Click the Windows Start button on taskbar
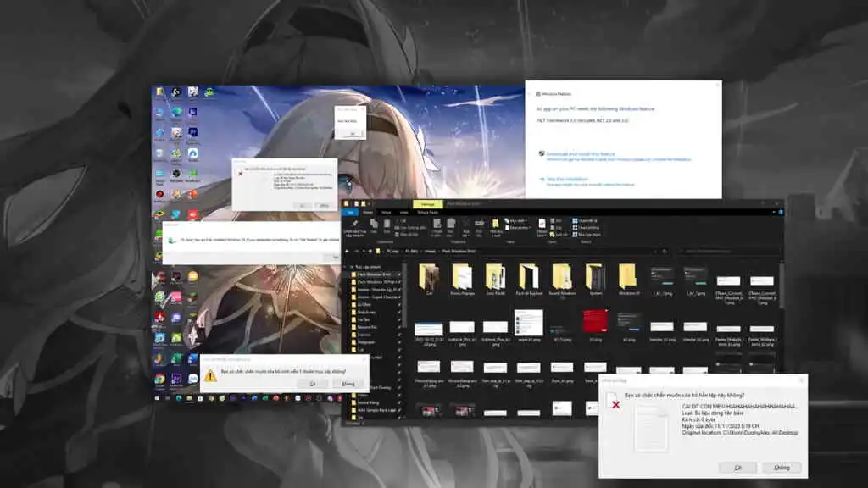868x488 pixels. (157, 398)
